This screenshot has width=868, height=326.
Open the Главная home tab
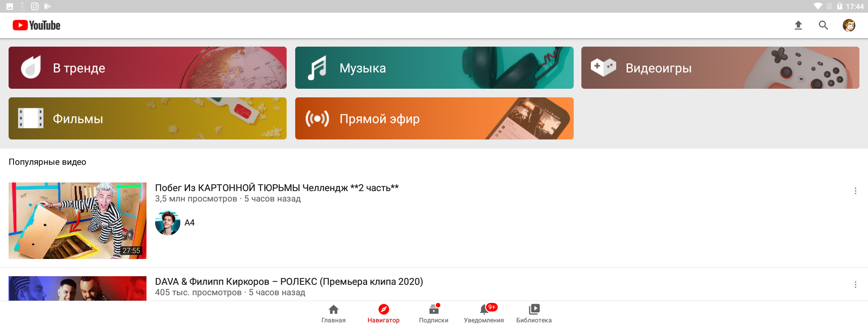point(334,314)
